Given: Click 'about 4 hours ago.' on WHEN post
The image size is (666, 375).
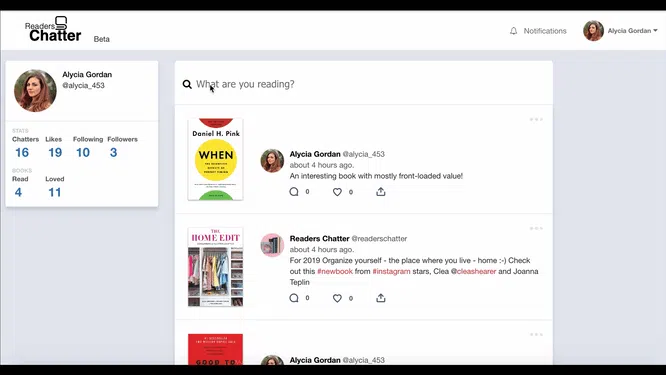Looking at the screenshot, I should point(322,165).
